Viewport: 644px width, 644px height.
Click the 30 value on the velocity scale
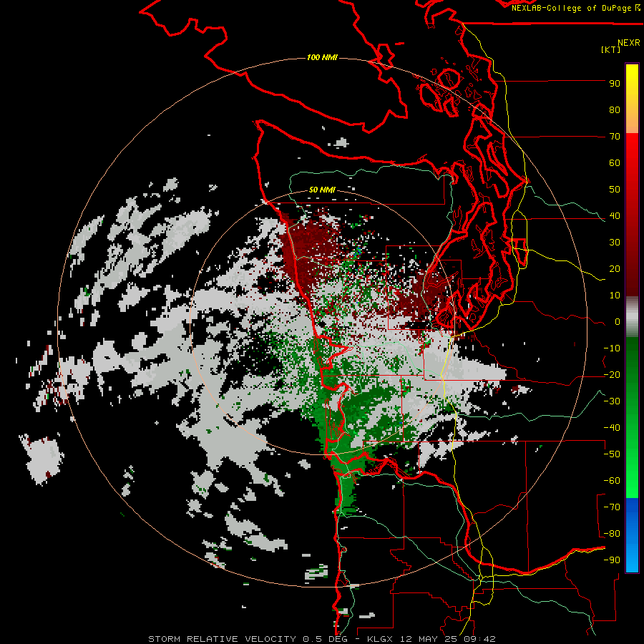pos(615,243)
